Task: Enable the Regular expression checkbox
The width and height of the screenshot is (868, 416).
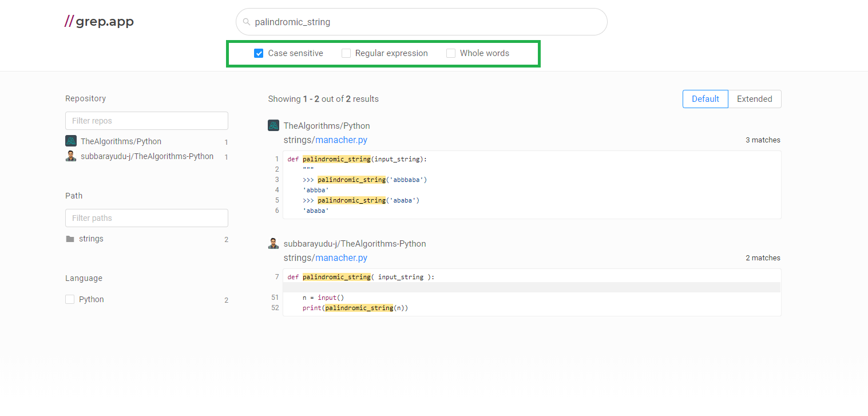Action: 346,53
